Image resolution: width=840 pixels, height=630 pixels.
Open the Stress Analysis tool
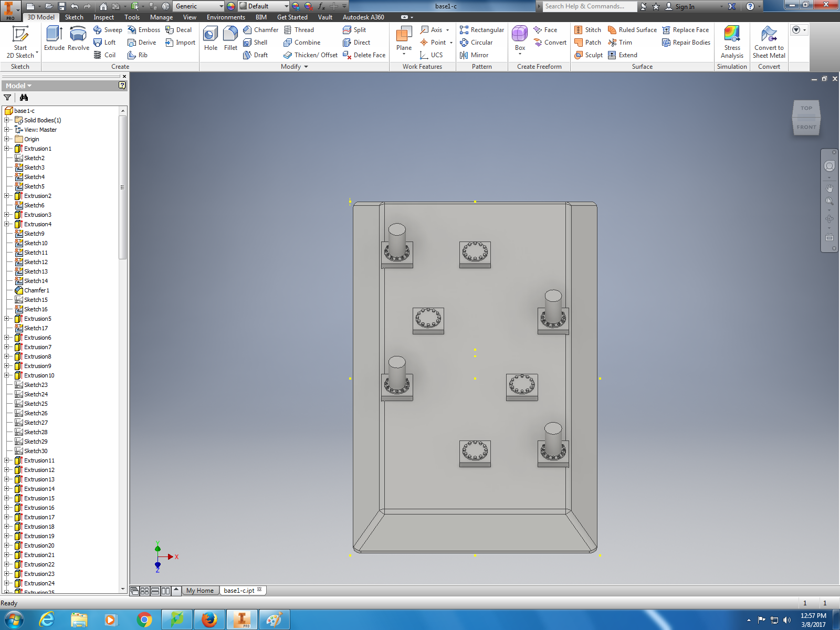click(732, 41)
